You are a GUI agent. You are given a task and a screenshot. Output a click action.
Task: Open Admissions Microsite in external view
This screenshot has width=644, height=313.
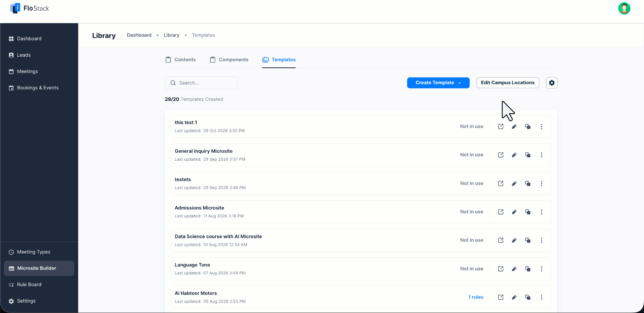(500, 212)
